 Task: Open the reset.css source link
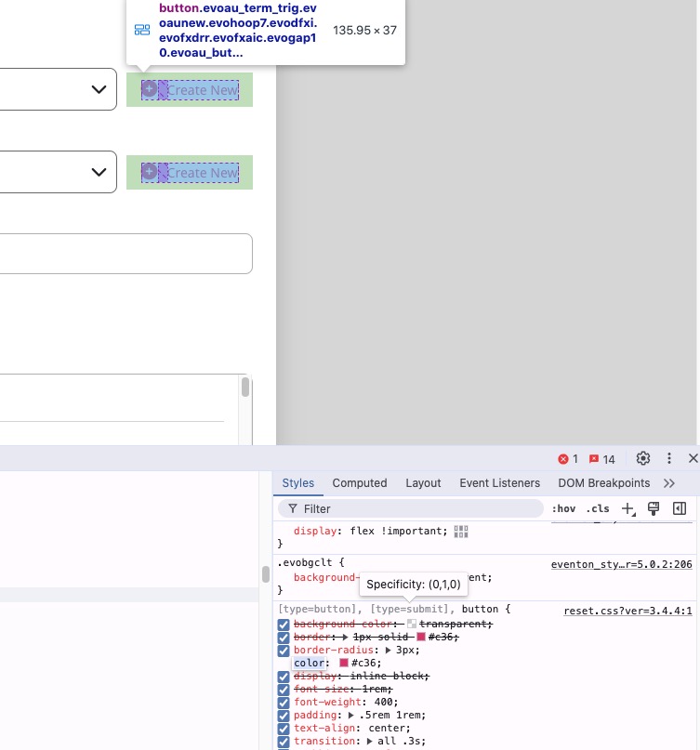pyautogui.click(x=627, y=611)
